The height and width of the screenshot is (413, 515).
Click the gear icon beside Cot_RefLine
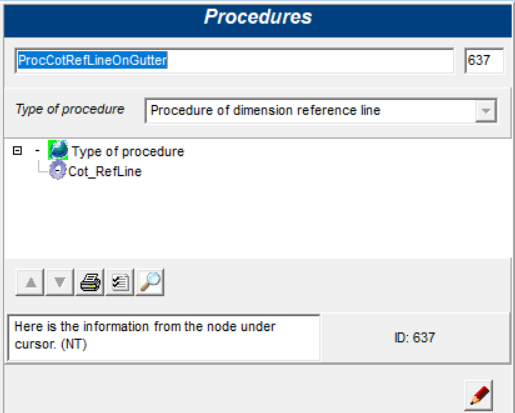pos(57,171)
